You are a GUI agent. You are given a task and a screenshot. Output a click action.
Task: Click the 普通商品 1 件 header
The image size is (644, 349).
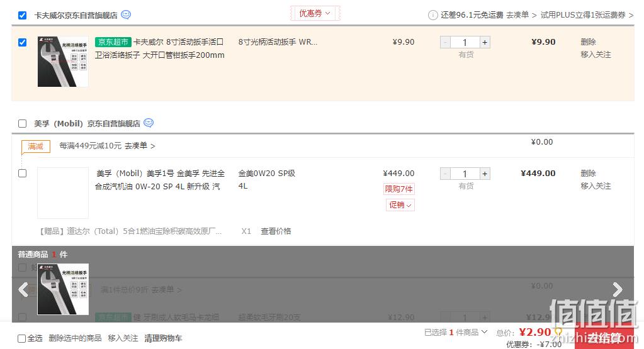click(42, 254)
